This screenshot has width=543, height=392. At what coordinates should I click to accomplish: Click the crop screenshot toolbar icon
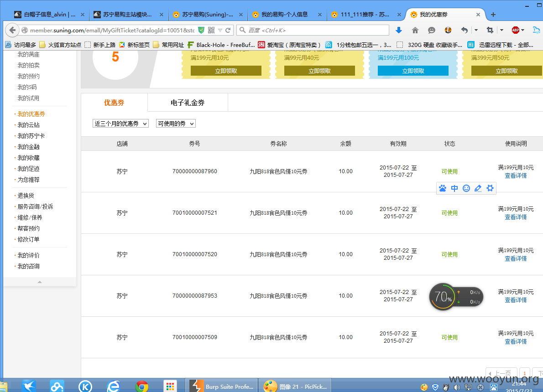tap(490, 30)
